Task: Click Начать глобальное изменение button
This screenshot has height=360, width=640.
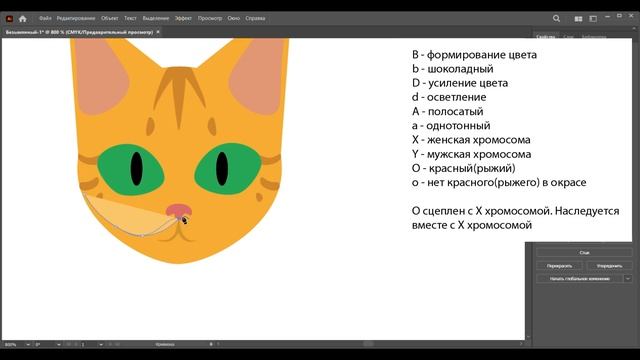Action: pyautogui.click(x=580, y=279)
